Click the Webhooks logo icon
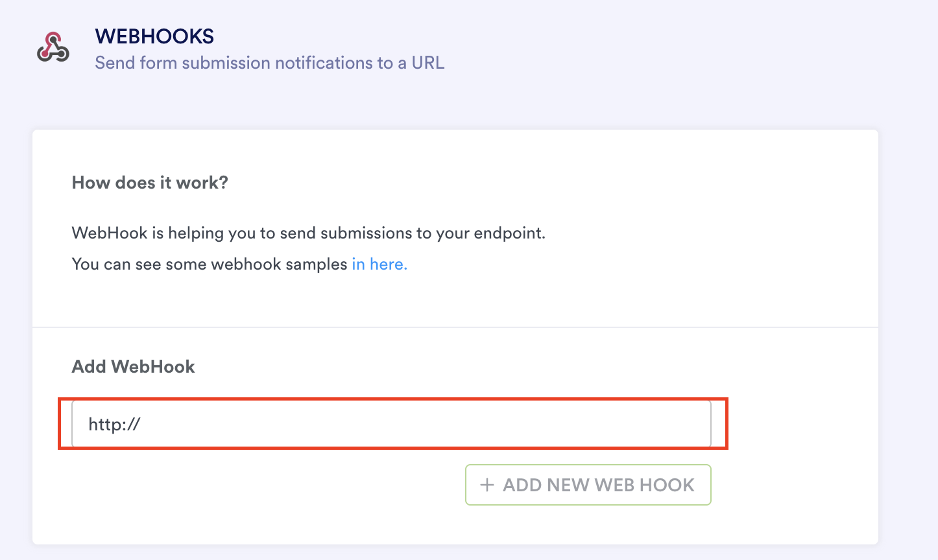Image resolution: width=938 pixels, height=560 pixels. [x=53, y=47]
